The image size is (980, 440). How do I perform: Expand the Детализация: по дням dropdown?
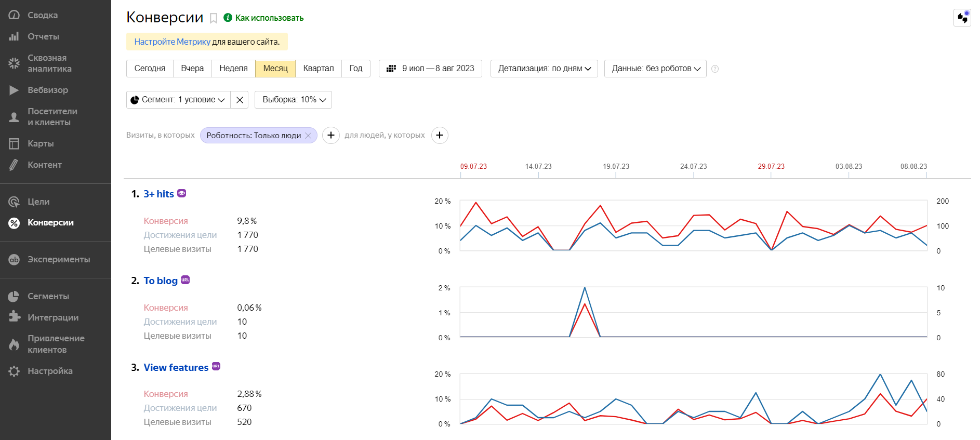pos(544,69)
